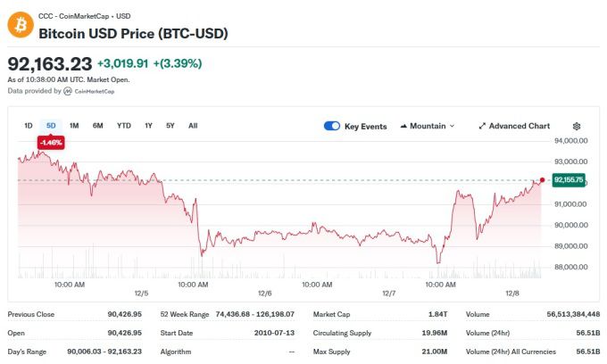Select the 5D time range
The width and height of the screenshot is (607, 364).
point(51,126)
